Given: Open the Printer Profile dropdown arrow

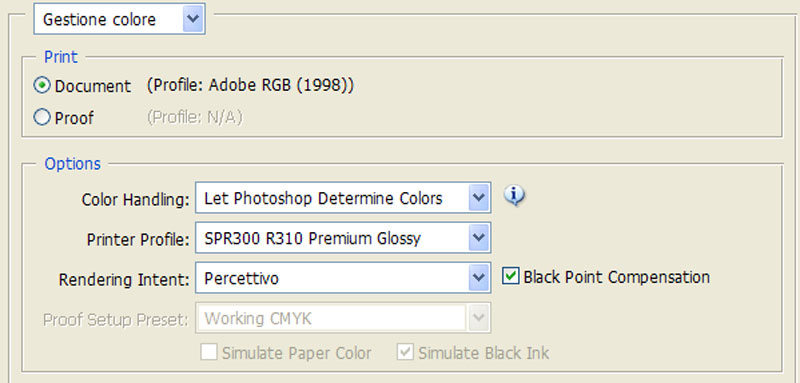Looking at the screenshot, I should point(479,238).
